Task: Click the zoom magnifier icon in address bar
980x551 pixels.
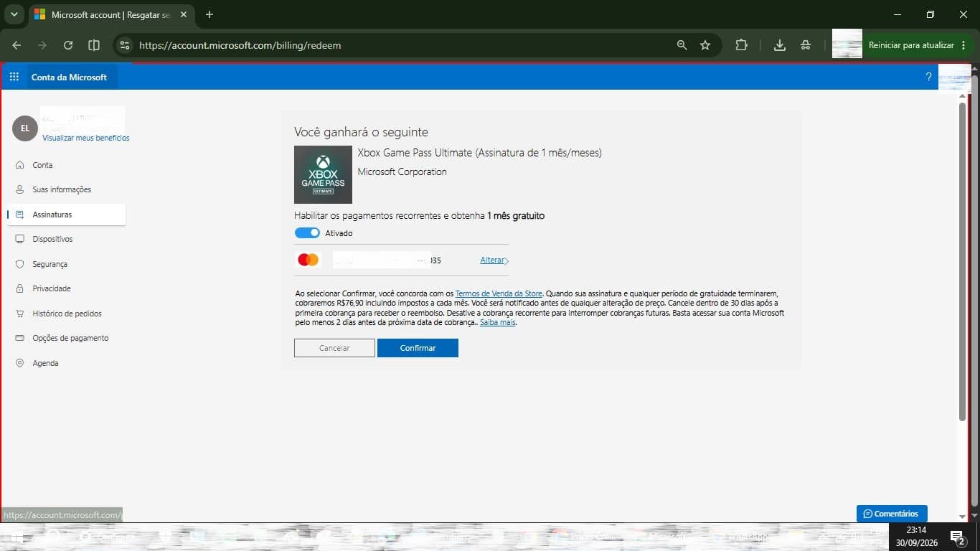Action: click(x=682, y=45)
